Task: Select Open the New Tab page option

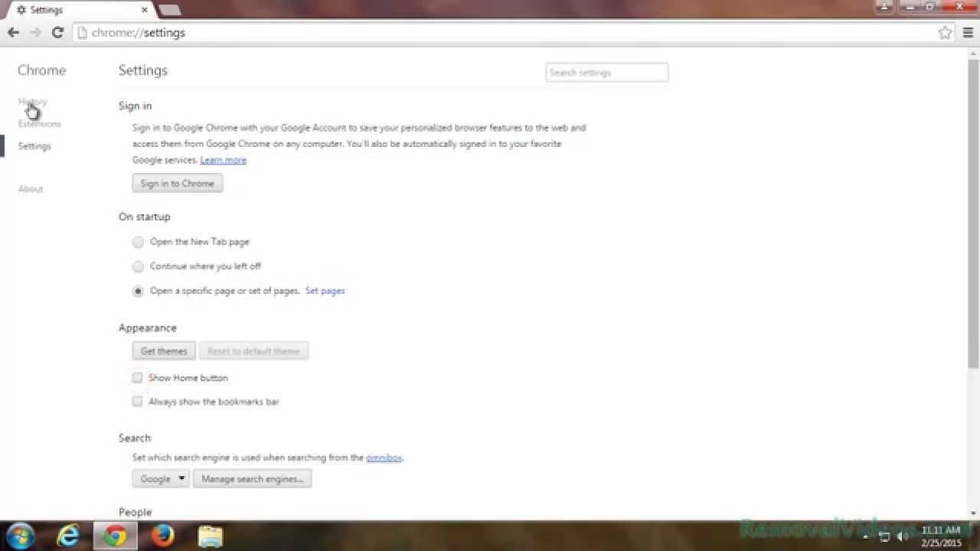Action: (138, 242)
